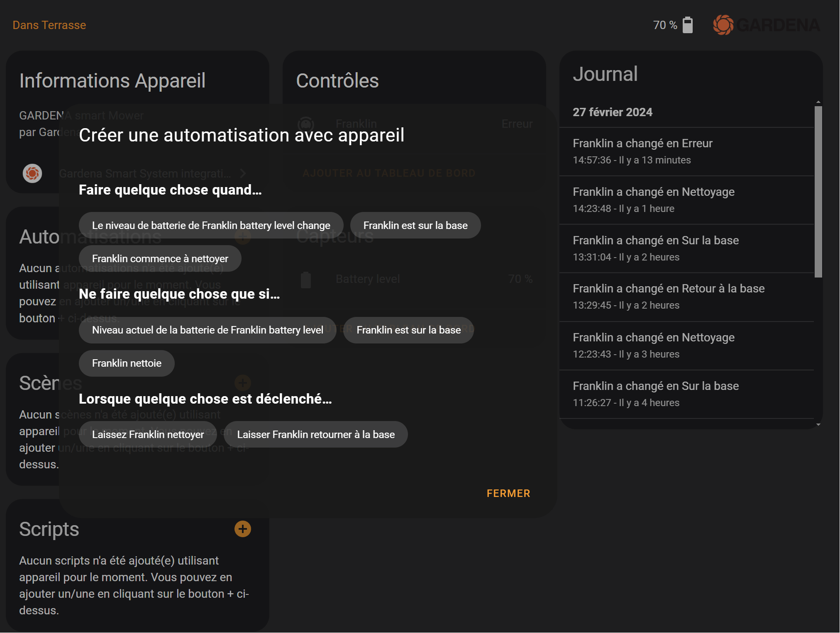Click the Gardena integration round icon
Viewport: 840px width, 633px height.
pos(32,173)
